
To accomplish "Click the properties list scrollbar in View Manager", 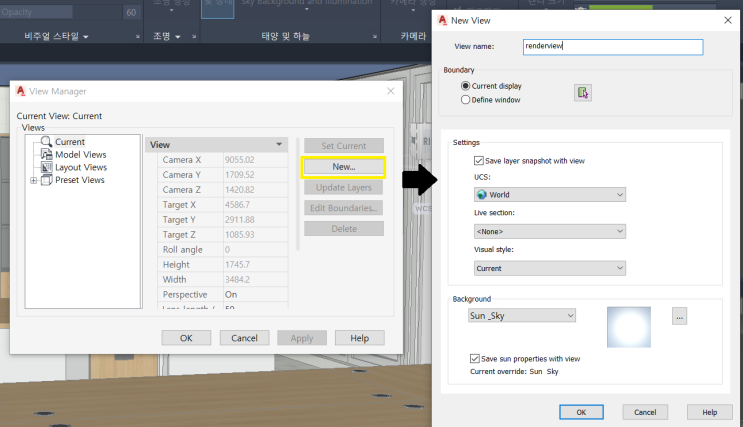I will tap(298, 194).
